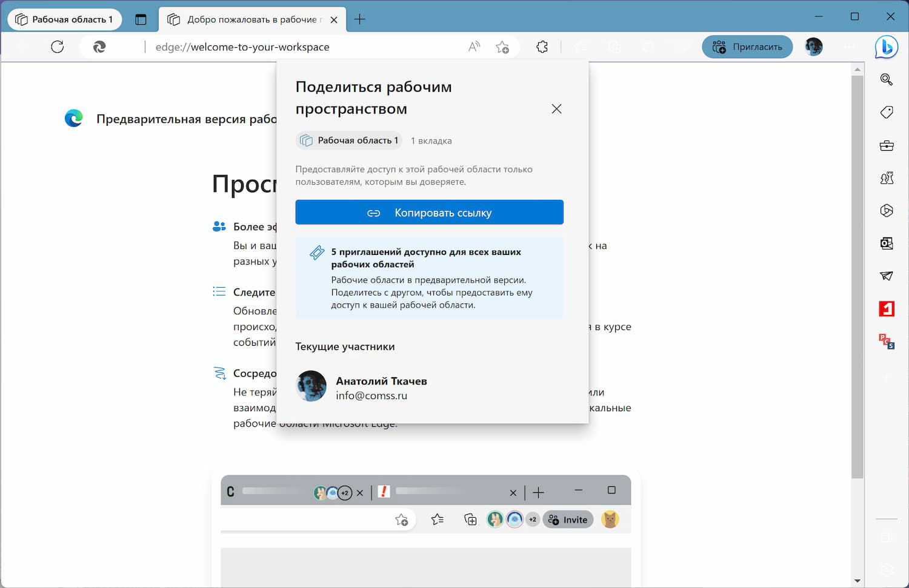Add this page to favorites via star icon

click(x=502, y=47)
